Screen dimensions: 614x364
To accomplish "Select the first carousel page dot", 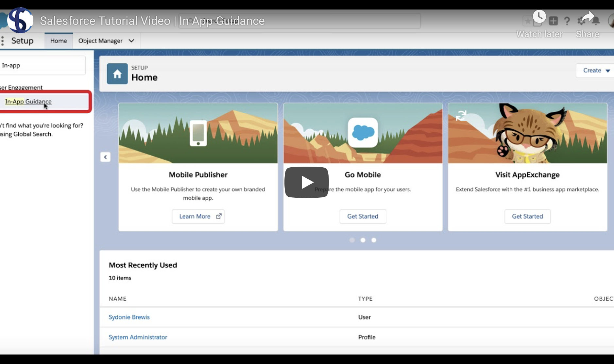I will coord(352,240).
